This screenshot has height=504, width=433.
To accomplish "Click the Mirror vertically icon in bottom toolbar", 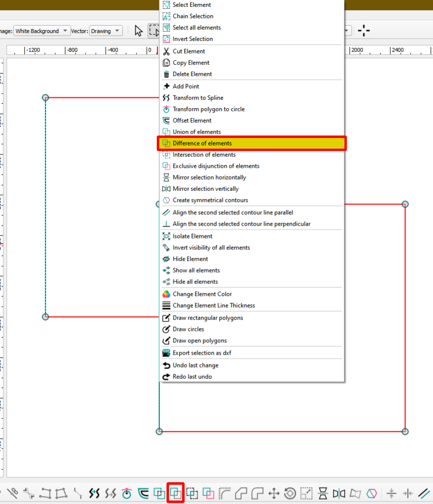I will 339,493.
